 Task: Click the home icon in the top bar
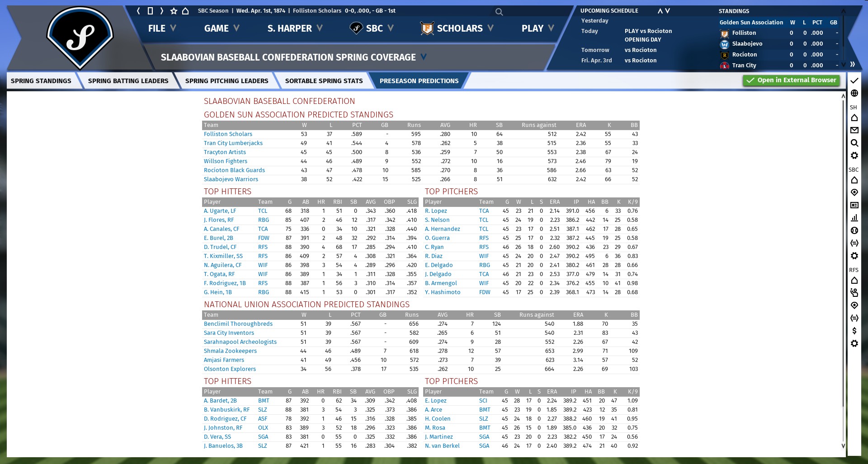point(185,11)
